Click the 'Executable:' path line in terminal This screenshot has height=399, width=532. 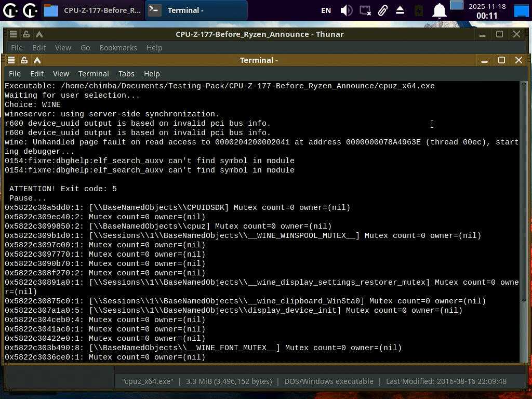220,86
